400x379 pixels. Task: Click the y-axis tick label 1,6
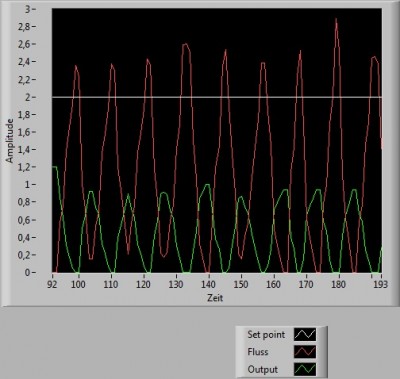(24, 132)
